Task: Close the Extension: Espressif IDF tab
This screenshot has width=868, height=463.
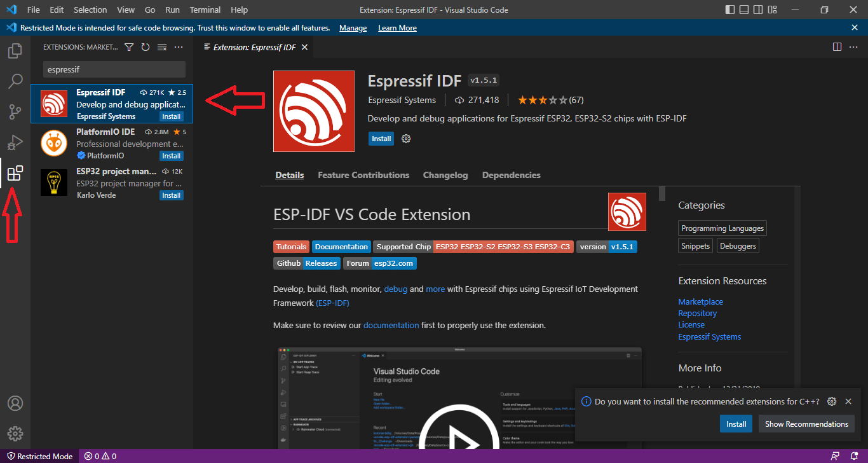Action: [304, 47]
